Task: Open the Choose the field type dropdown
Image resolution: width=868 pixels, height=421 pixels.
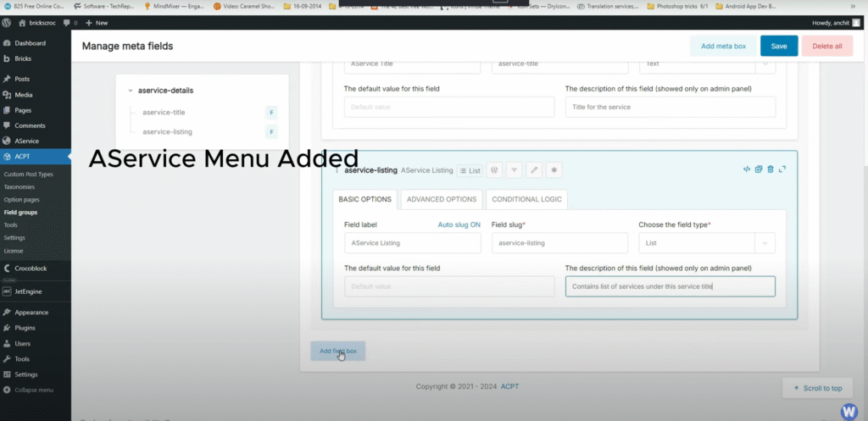Action: 706,243
